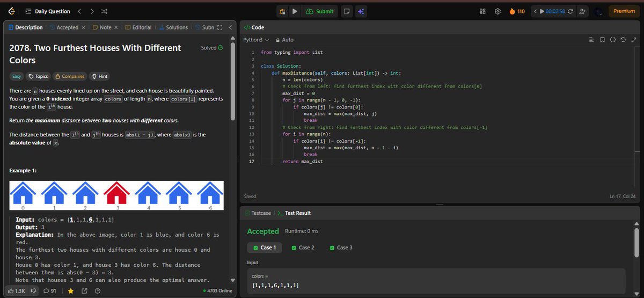The height and width of the screenshot is (298, 644).
Task: Close the Note tab
Action: pyautogui.click(x=116, y=27)
